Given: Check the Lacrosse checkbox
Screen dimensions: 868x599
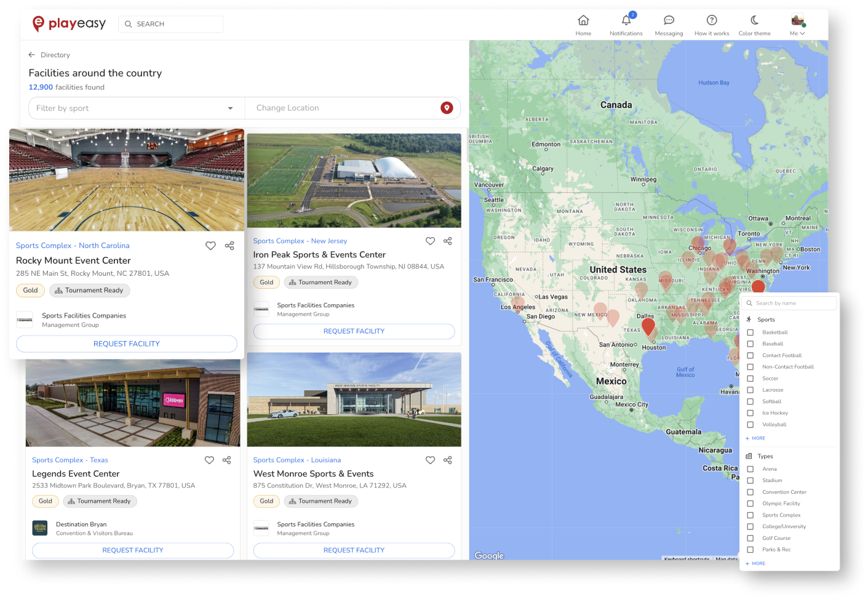Looking at the screenshot, I should [x=750, y=390].
